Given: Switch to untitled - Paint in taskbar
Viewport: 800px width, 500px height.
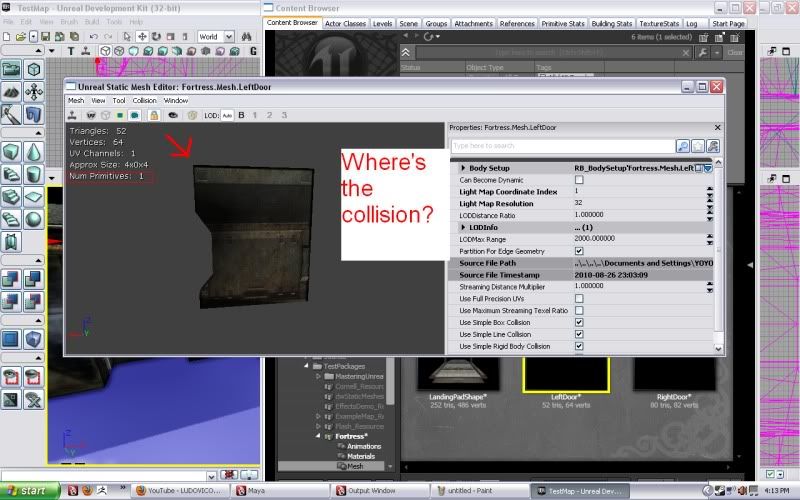Looking at the screenshot, I should (x=480, y=491).
